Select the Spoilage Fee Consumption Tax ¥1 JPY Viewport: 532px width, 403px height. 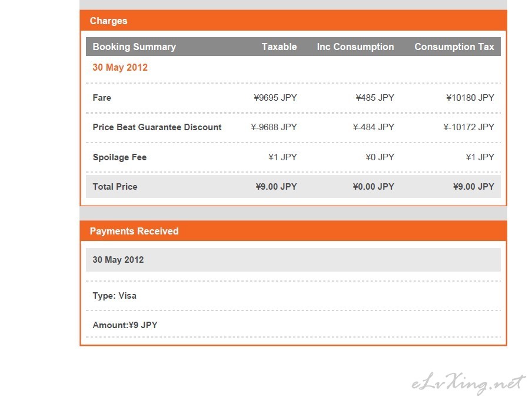point(480,157)
